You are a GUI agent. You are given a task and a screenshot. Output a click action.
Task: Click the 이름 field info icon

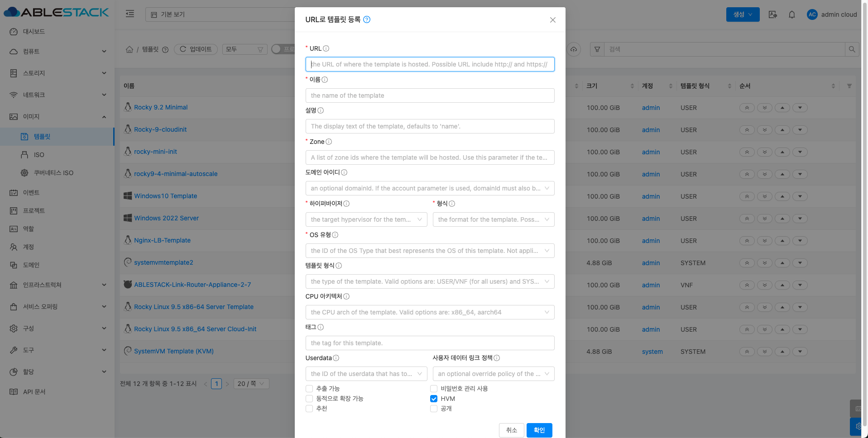[x=325, y=80]
